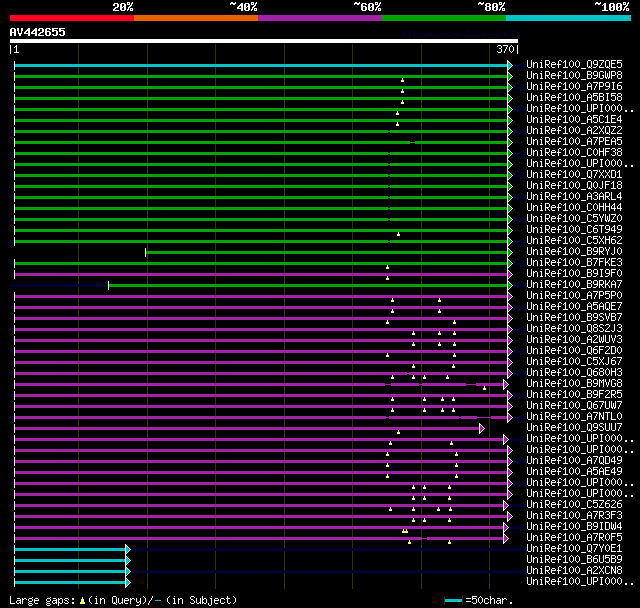Select the UniRef100_A2WUV3 label

(x=574, y=340)
